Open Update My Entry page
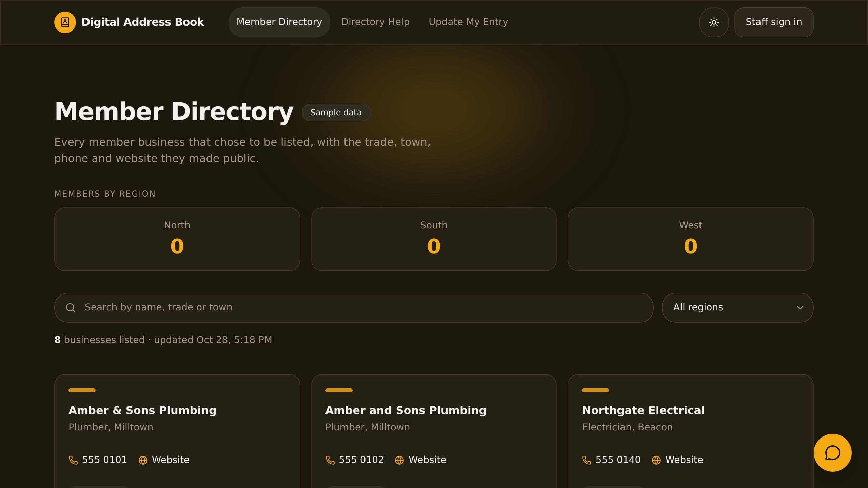The image size is (868, 488). click(x=468, y=22)
